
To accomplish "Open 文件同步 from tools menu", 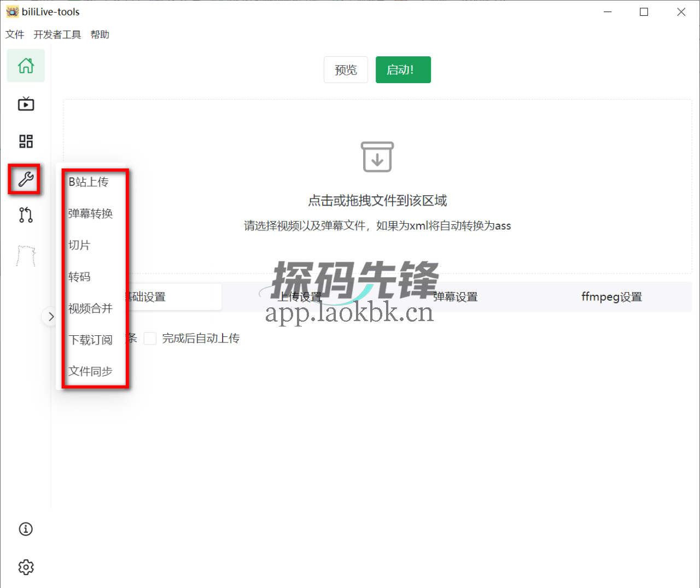I will click(91, 371).
